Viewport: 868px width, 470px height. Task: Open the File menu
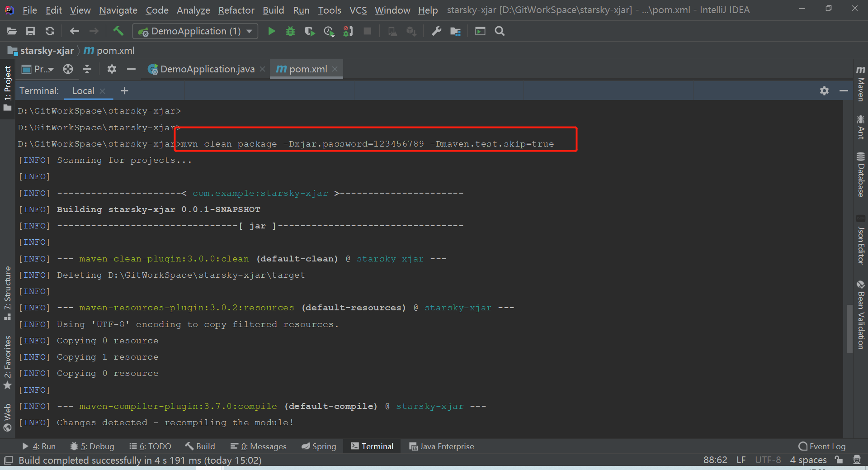point(29,10)
